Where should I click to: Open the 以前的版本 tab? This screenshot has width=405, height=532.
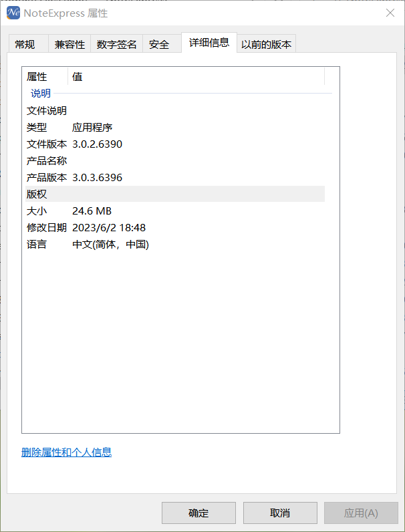(x=266, y=44)
